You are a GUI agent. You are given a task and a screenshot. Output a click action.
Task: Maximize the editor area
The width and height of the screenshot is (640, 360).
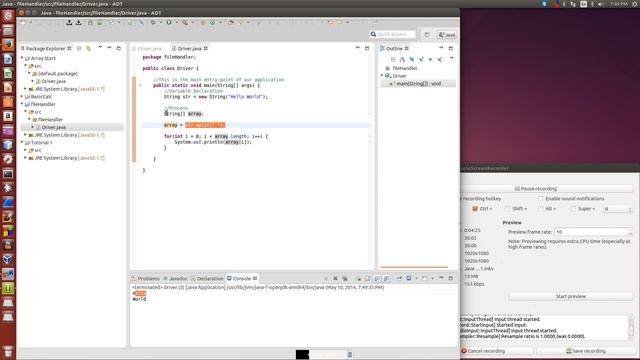[367, 48]
